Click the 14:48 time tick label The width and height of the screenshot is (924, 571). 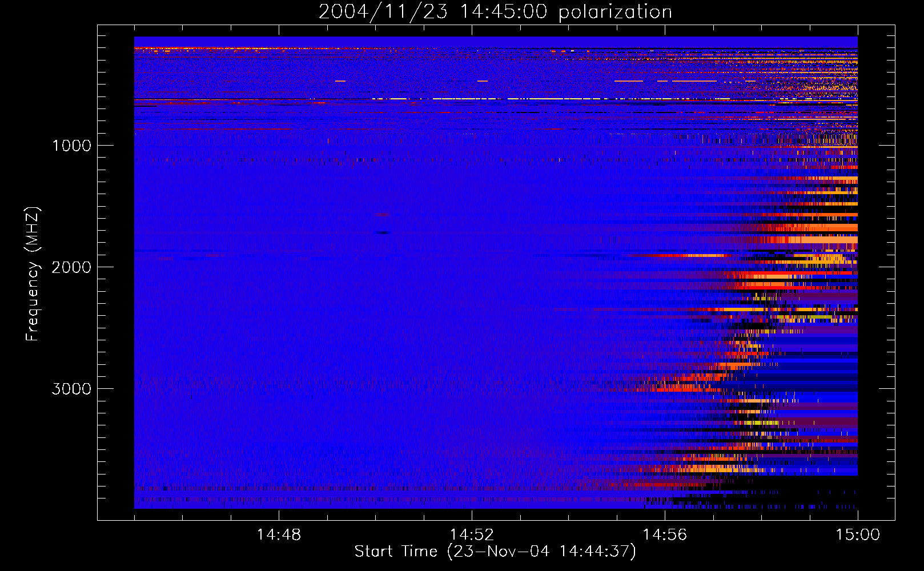click(279, 535)
